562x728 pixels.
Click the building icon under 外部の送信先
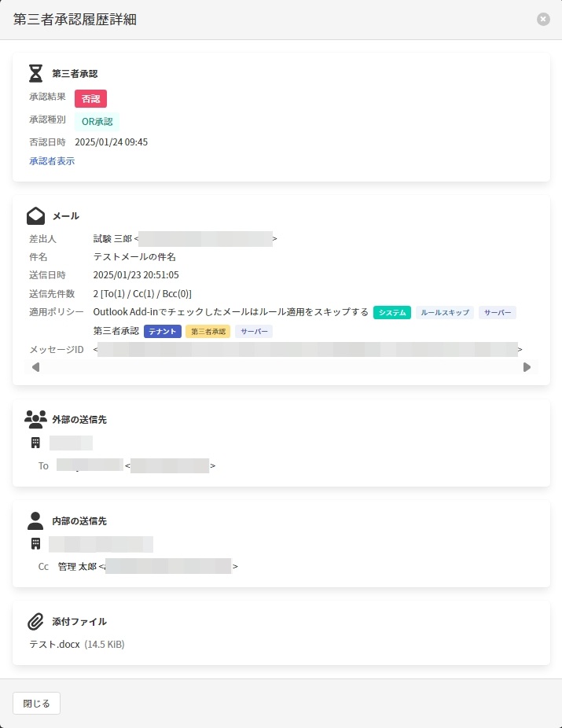pos(35,443)
